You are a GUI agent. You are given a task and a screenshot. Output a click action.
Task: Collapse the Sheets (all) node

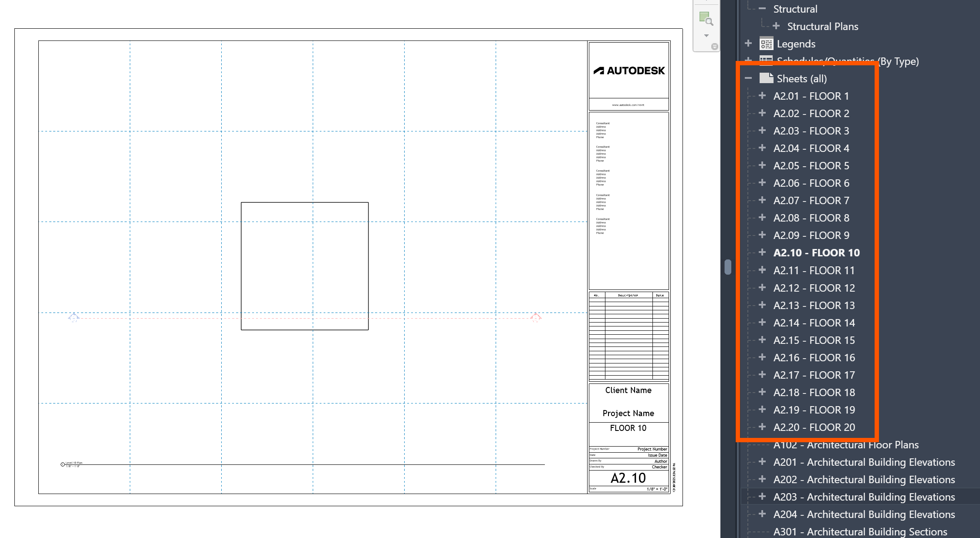[x=748, y=78]
